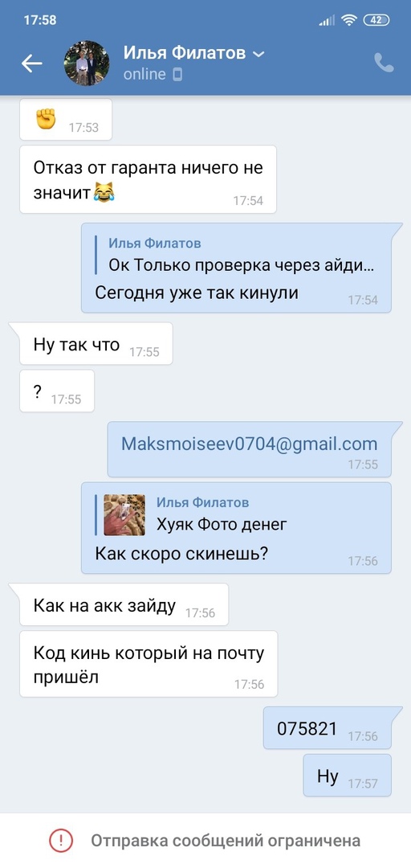This screenshot has width=411, height=868.
Task: Tap the mobile device icon next to online
Action: (177, 74)
